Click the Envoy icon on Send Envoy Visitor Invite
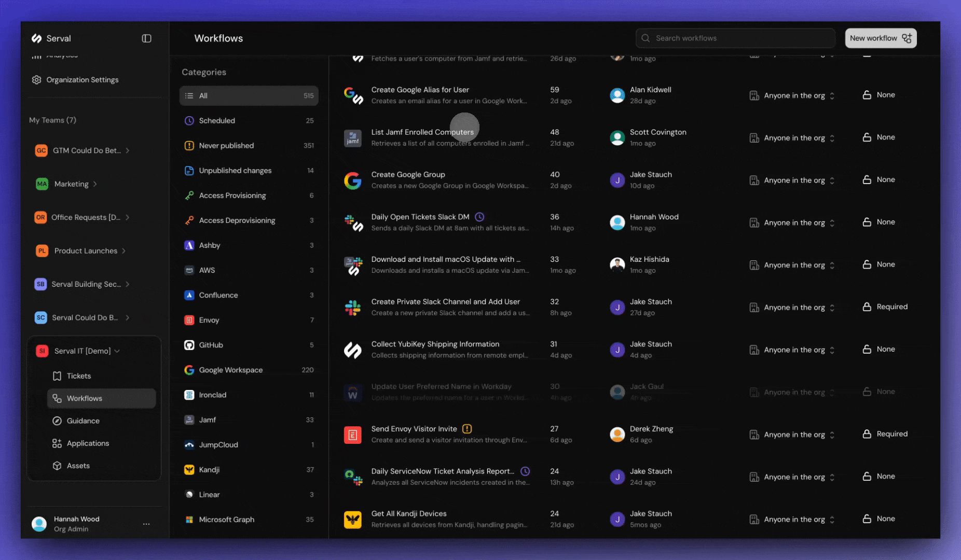The width and height of the screenshot is (961, 560). tap(353, 434)
